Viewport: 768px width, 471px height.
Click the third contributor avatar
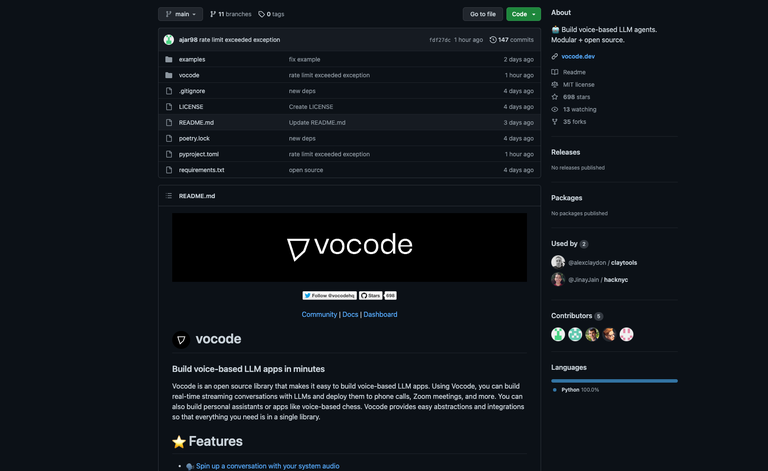click(592, 334)
